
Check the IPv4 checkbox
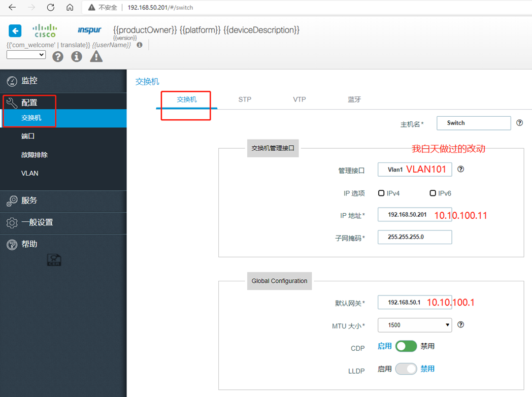click(381, 193)
